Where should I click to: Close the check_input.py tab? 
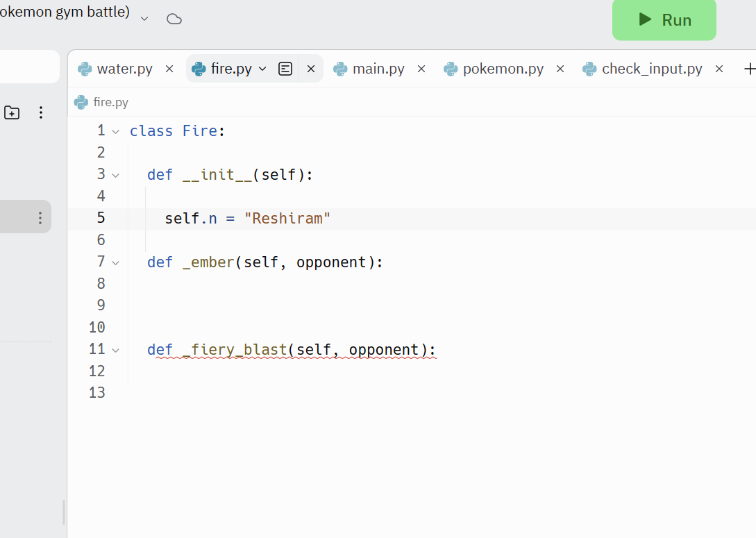[719, 69]
